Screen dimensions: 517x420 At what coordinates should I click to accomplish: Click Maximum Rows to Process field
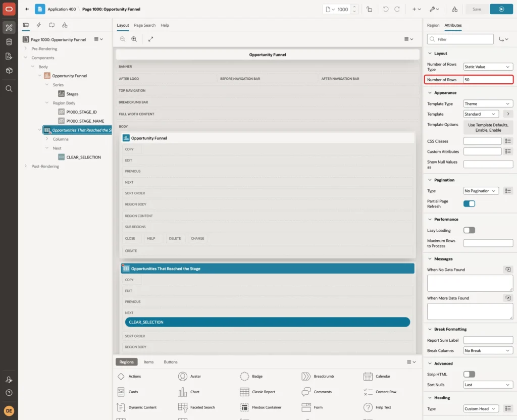[x=488, y=243]
